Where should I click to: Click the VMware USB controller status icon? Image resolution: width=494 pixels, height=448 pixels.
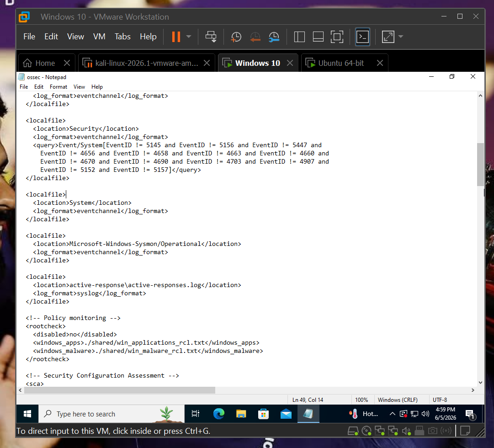(x=420, y=431)
